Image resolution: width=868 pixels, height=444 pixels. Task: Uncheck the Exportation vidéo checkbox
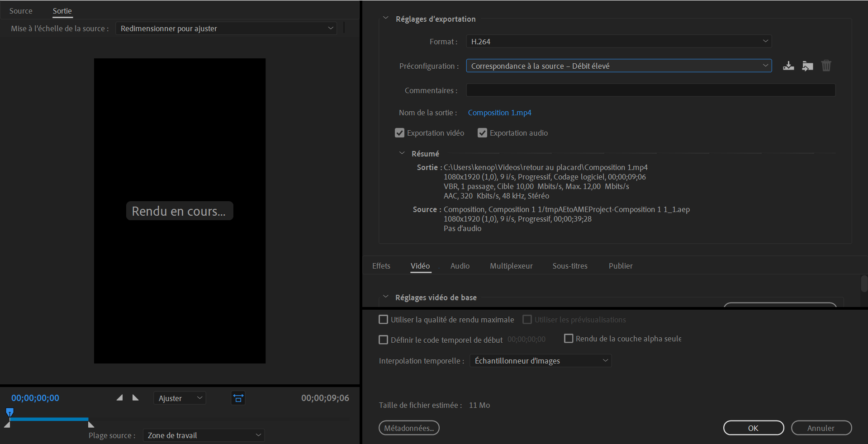coord(399,133)
